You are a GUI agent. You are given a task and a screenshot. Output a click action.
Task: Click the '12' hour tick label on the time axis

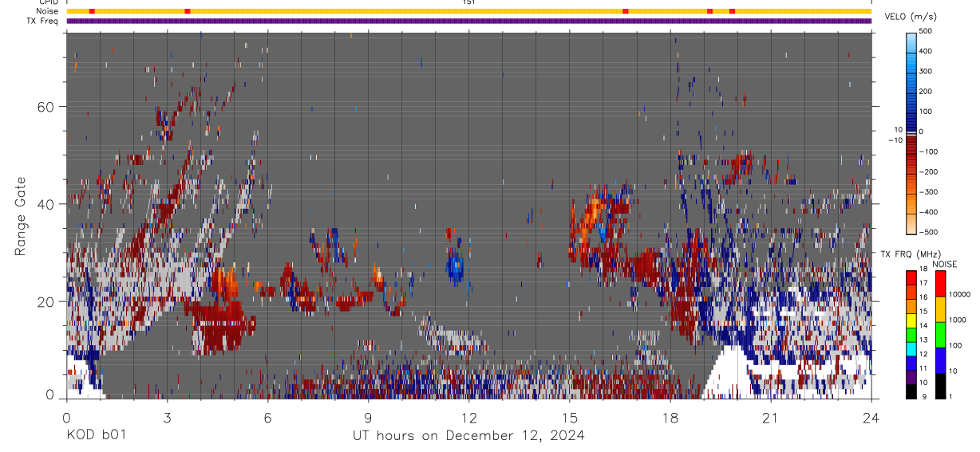point(468,418)
